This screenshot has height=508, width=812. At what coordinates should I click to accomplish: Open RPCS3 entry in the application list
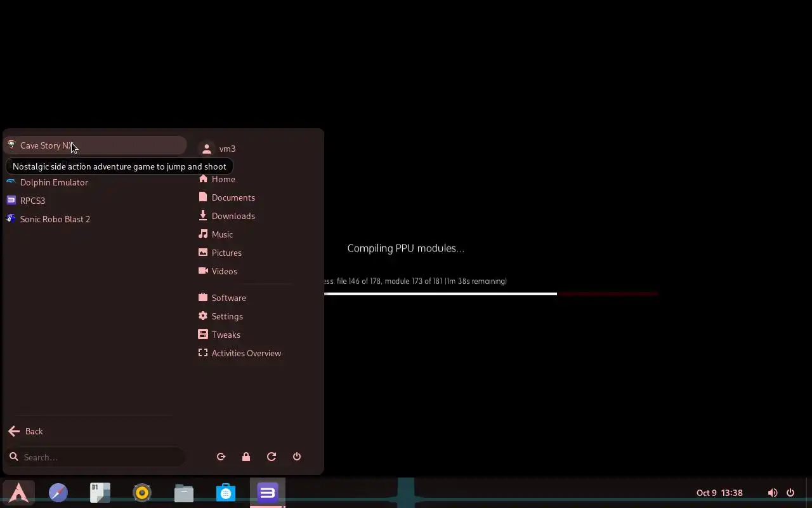tap(95, 201)
